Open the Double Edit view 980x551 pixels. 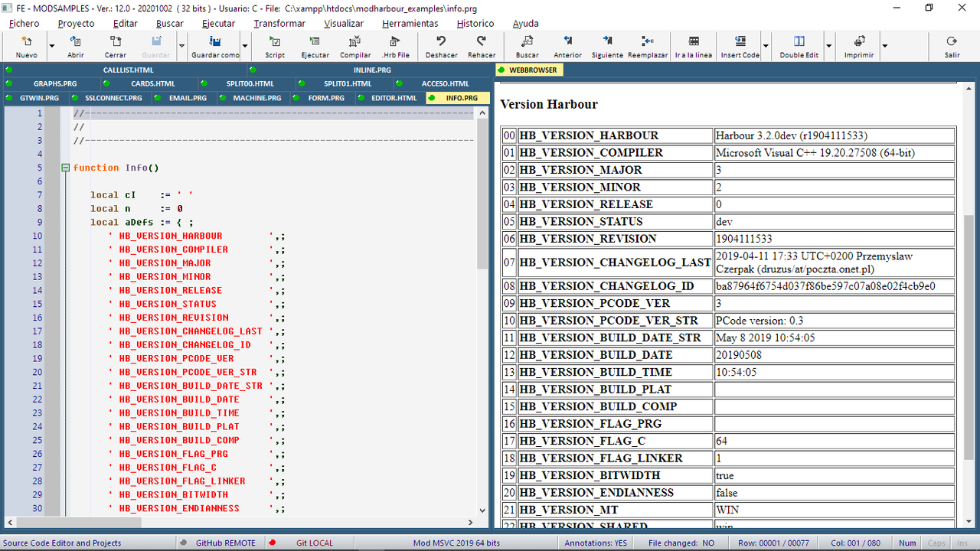click(x=799, y=46)
